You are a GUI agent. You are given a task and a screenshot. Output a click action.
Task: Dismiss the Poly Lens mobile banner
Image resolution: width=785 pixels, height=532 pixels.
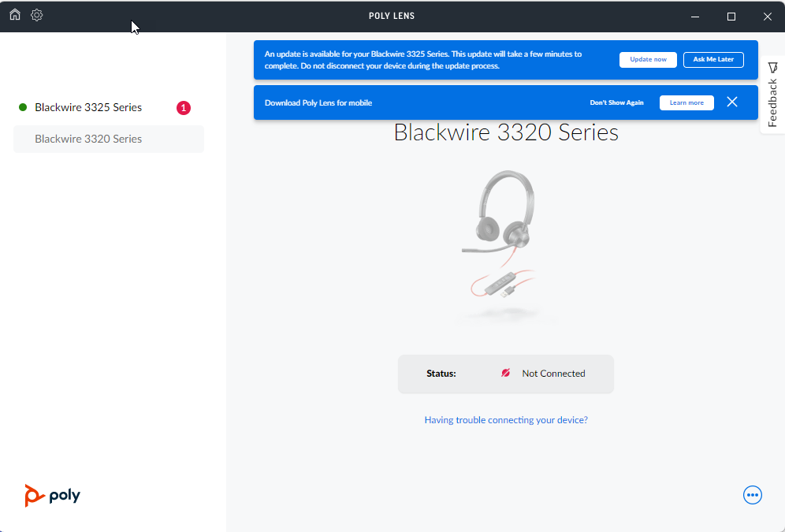732,102
